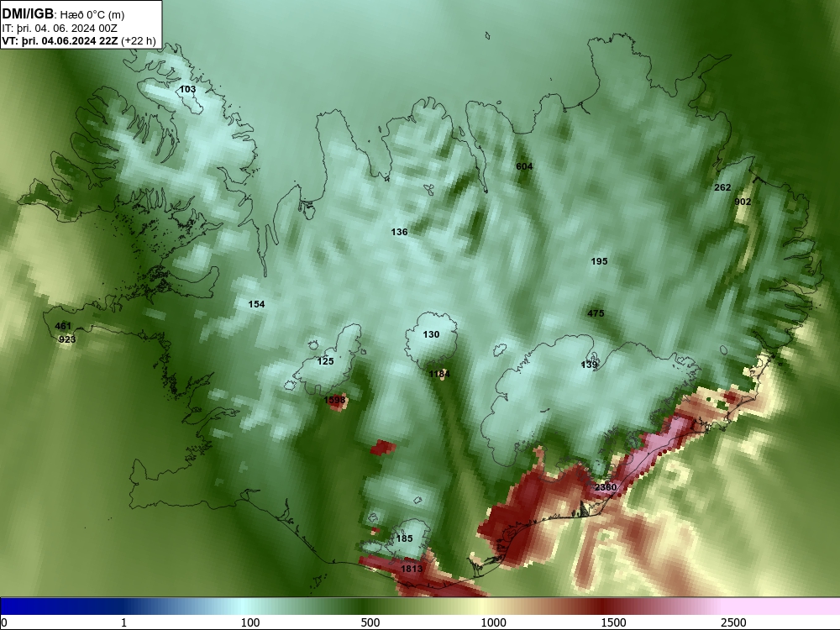840x630 pixels.
Task: Click the map value 136
Action: click(x=399, y=232)
